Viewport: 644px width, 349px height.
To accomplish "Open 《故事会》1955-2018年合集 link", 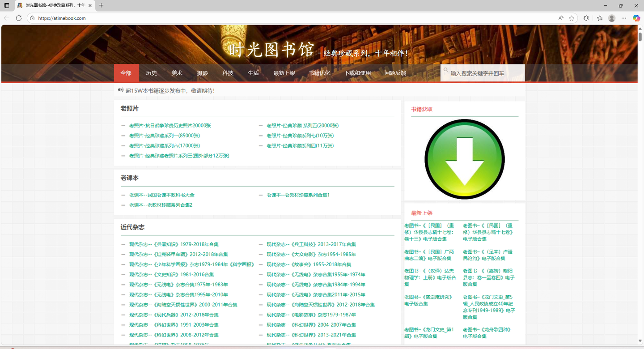I will click(309, 264).
